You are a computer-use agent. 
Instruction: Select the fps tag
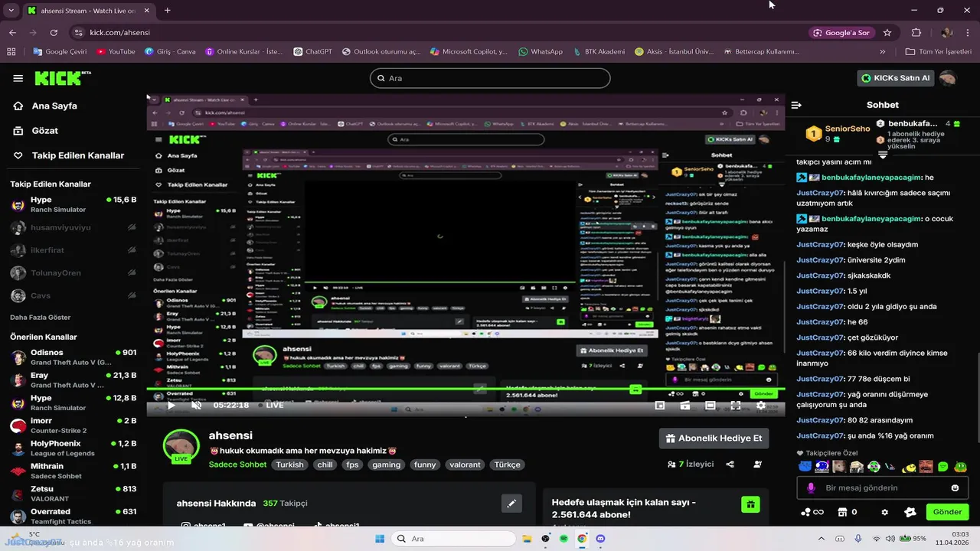coord(352,465)
